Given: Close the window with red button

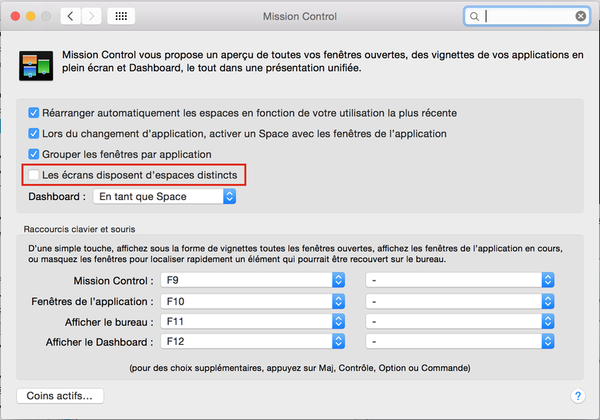Looking at the screenshot, I should [15, 16].
